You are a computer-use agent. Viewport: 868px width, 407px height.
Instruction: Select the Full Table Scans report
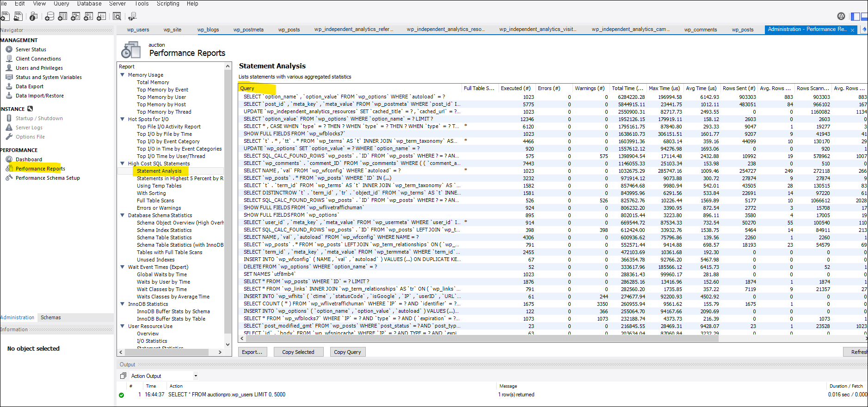point(155,200)
